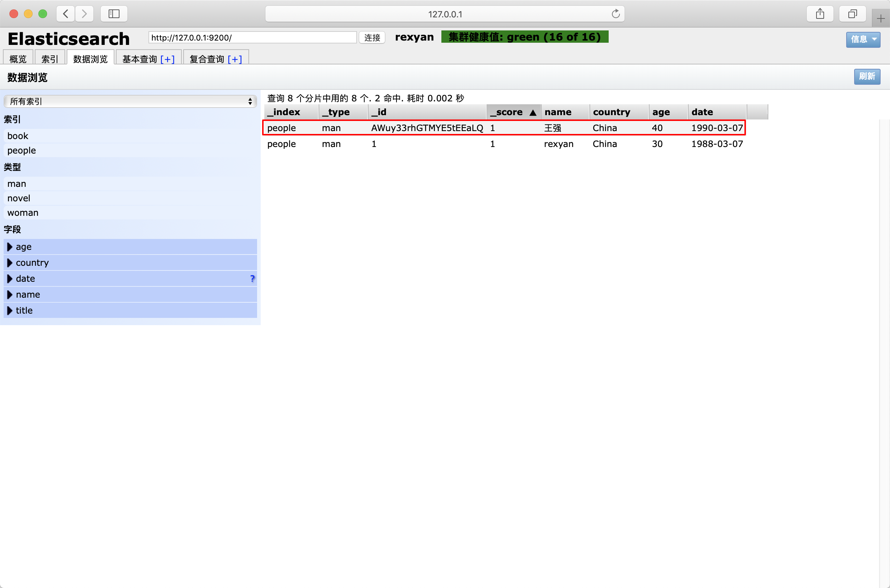Click the Safari forward navigation arrow

(84, 14)
